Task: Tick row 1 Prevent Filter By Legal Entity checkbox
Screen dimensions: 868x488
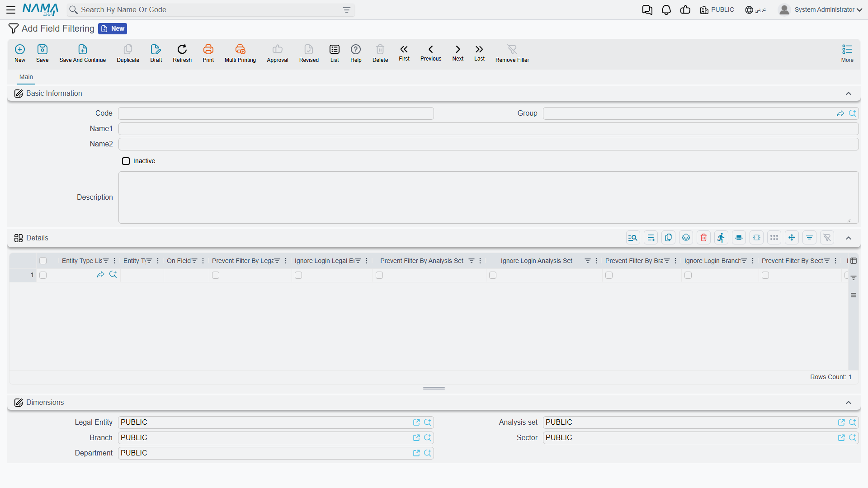Action: pos(216,275)
